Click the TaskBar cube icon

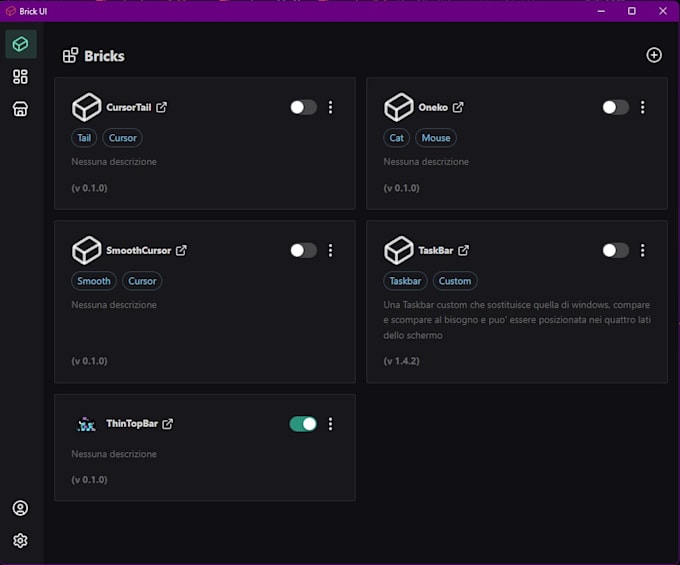(x=399, y=250)
